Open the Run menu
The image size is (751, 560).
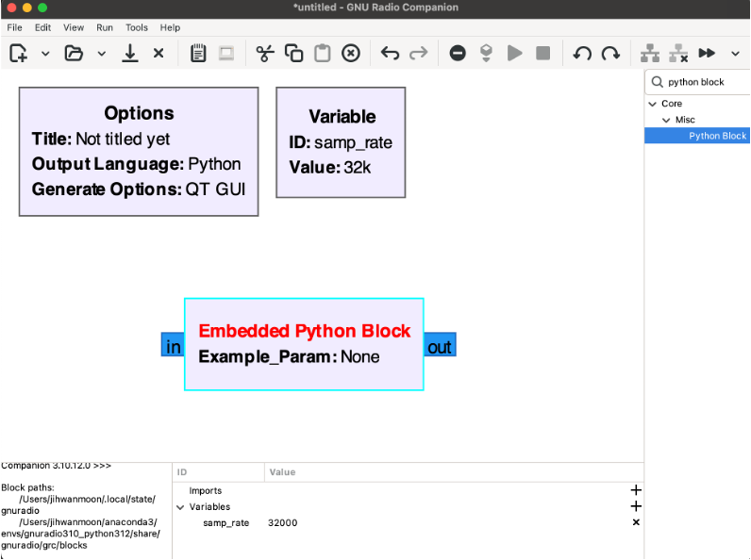coord(105,27)
